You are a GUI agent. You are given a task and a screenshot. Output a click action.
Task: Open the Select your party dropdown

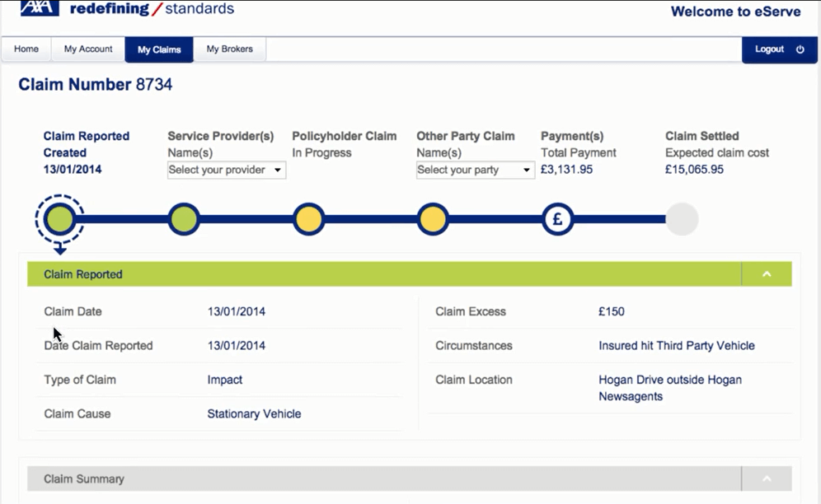click(475, 170)
